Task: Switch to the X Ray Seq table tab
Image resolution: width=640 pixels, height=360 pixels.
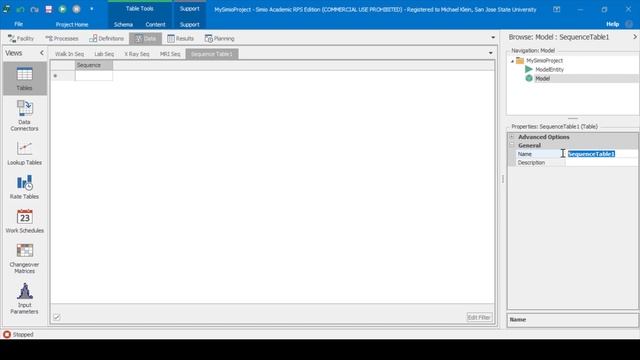Action: click(x=137, y=54)
